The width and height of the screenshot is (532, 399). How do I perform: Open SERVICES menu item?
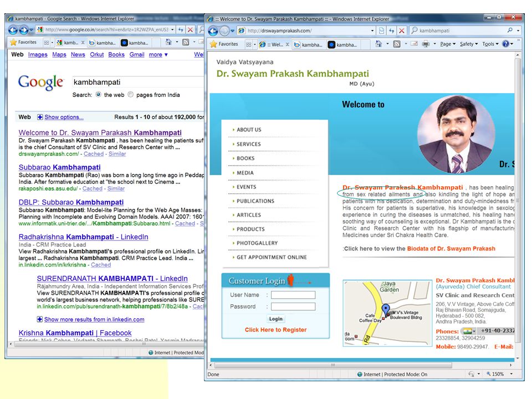[248, 144]
